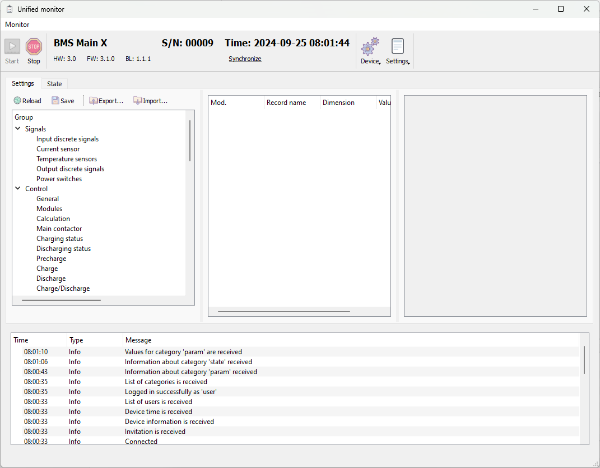
Task: Open the Device gears icon
Action: pyautogui.click(x=370, y=46)
